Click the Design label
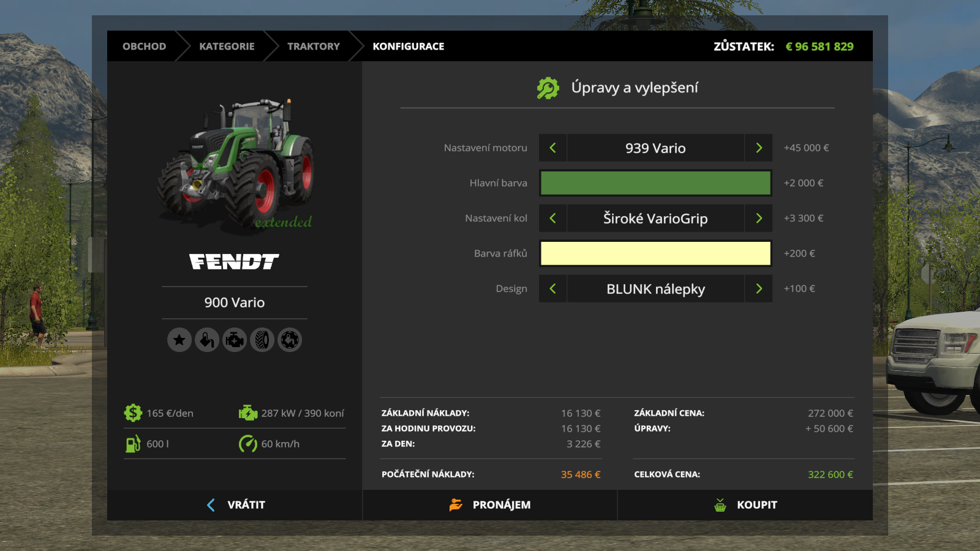 (x=511, y=289)
